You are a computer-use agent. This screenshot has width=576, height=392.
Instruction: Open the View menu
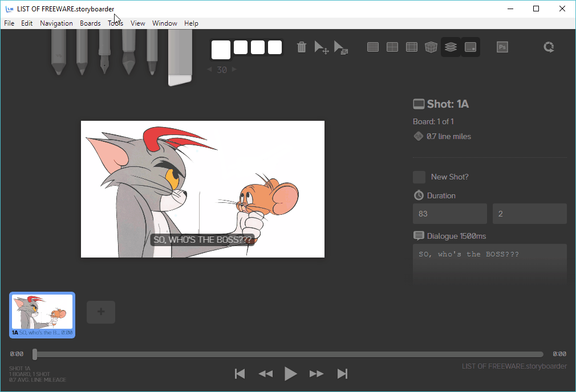click(x=138, y=23)
